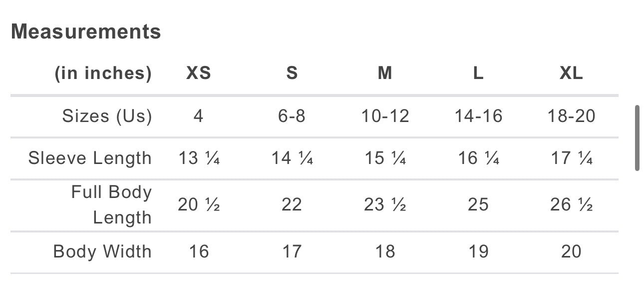Click the "Body Width" row label
Viewport: 644px width, 283px height.
coord(102,251)
